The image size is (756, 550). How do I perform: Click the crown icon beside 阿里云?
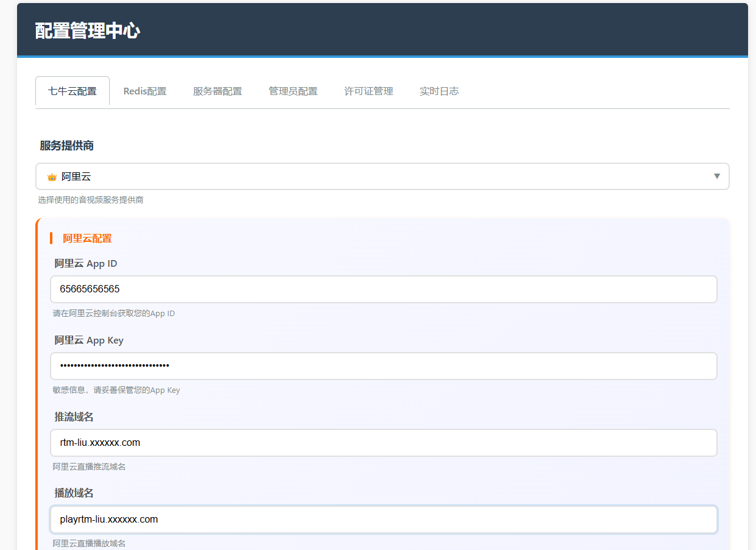coord(52,177)
